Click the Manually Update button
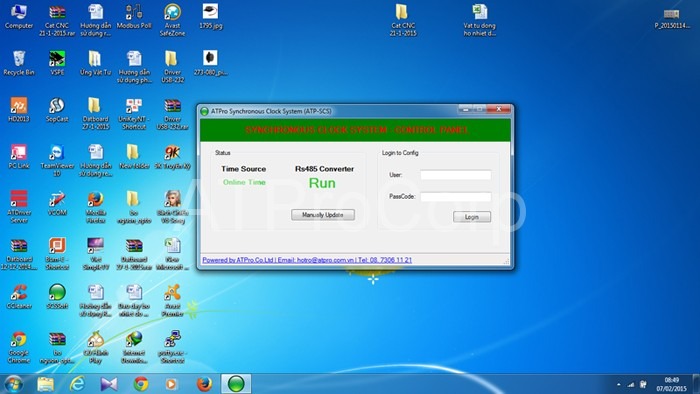This screenshot has height=394, width=700. [323, 215]
